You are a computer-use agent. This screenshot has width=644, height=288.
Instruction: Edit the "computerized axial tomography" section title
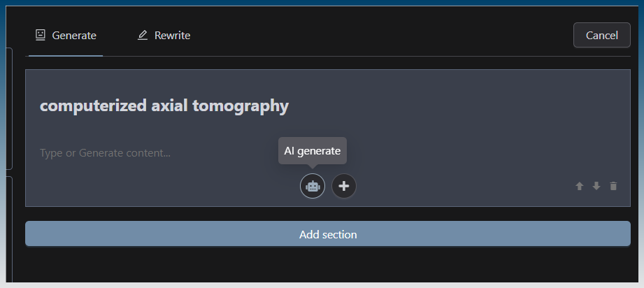pos(164,106)
